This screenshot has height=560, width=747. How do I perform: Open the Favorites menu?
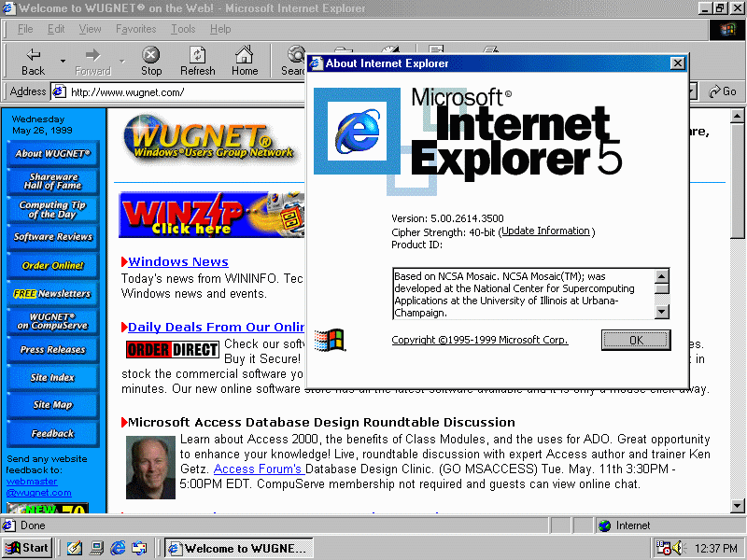click(135, 29)
